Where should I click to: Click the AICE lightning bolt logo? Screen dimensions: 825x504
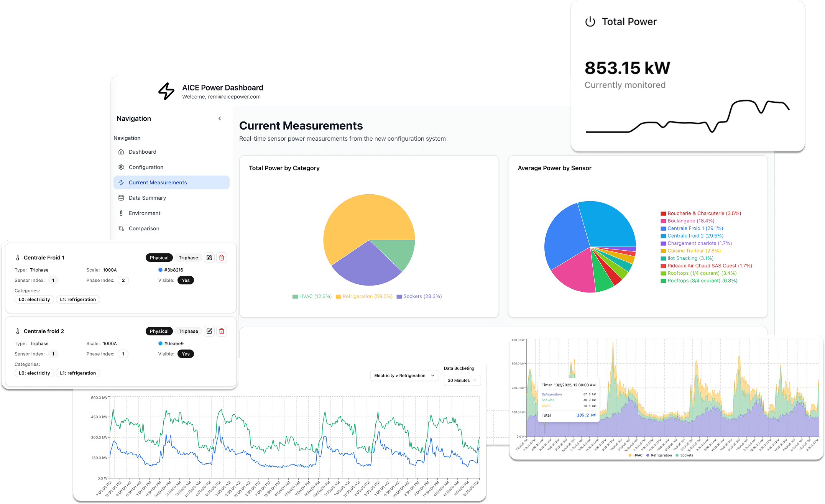(x=166, y=92)
